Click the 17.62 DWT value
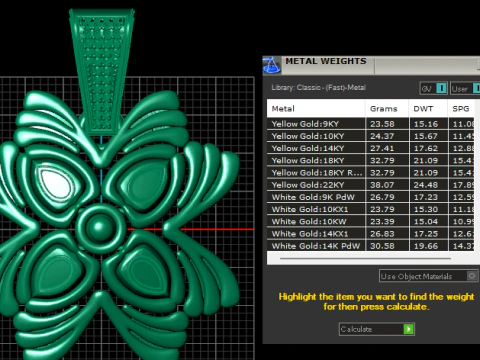480x360 pixels. tap(426, 148)
